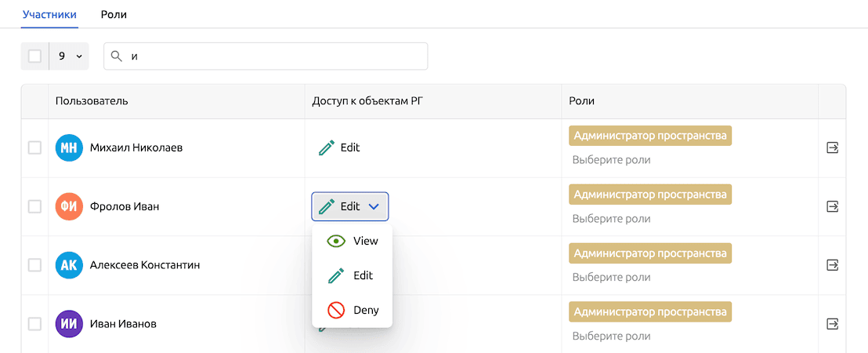Click the purple ИИ avatar
This screenshot has width=868, height=353.
(x=69, y=323)
